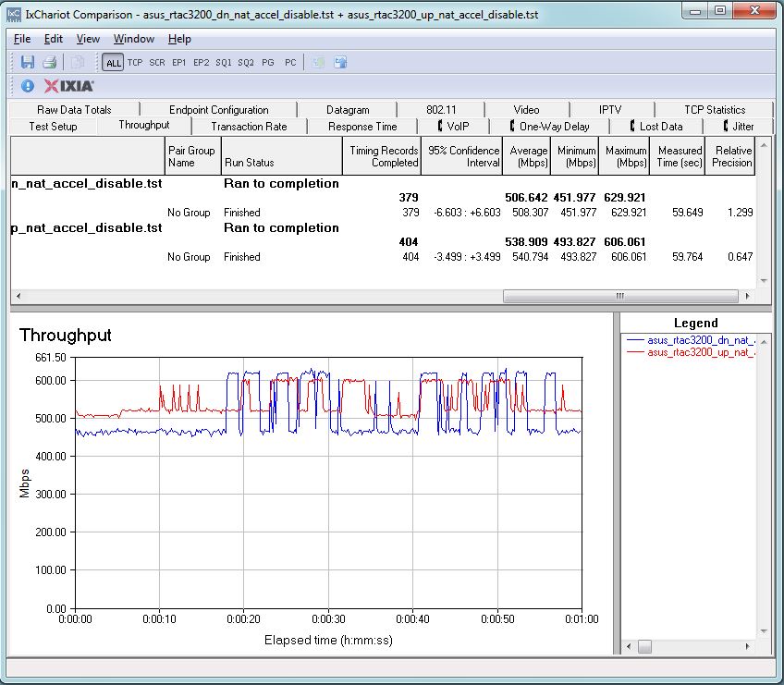Viewport: 784px width, 685px height.
Task: Select the SQ1 filter button
Action: click(x=224, y=63)
